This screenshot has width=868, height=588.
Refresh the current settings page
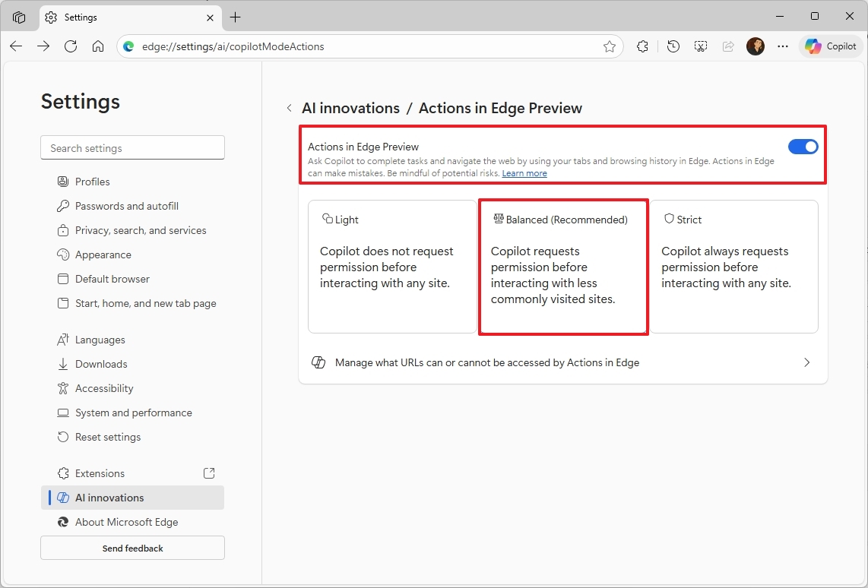[71, 46]
